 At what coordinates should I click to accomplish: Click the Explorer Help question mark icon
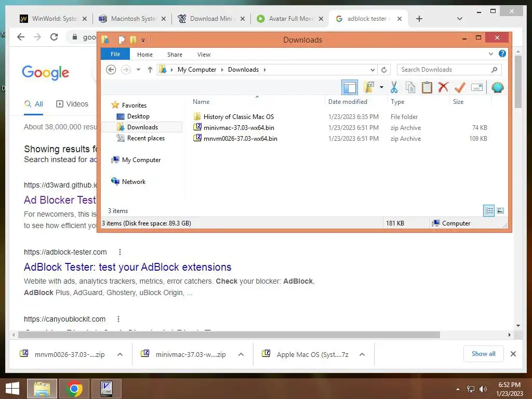(x=502, y=54)
